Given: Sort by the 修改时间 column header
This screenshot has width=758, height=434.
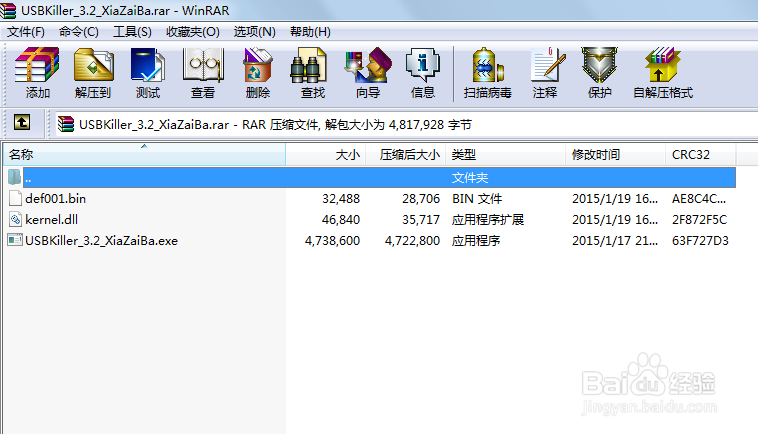Looking at the screenshot, I should click(x=615, y=155).
